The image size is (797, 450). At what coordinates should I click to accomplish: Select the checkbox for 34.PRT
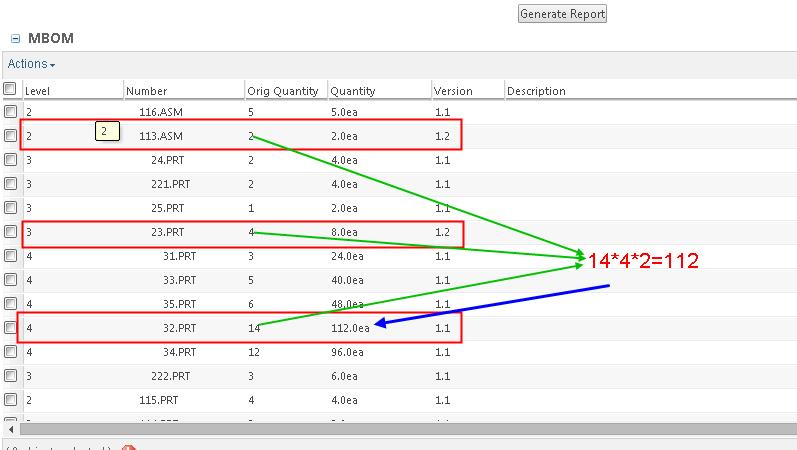tap(10, 351)
